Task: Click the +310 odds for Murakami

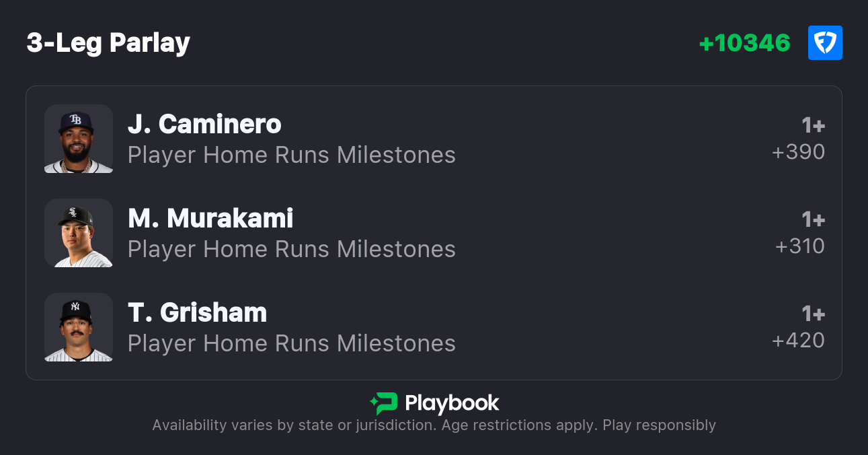Action: click(799, 246)
